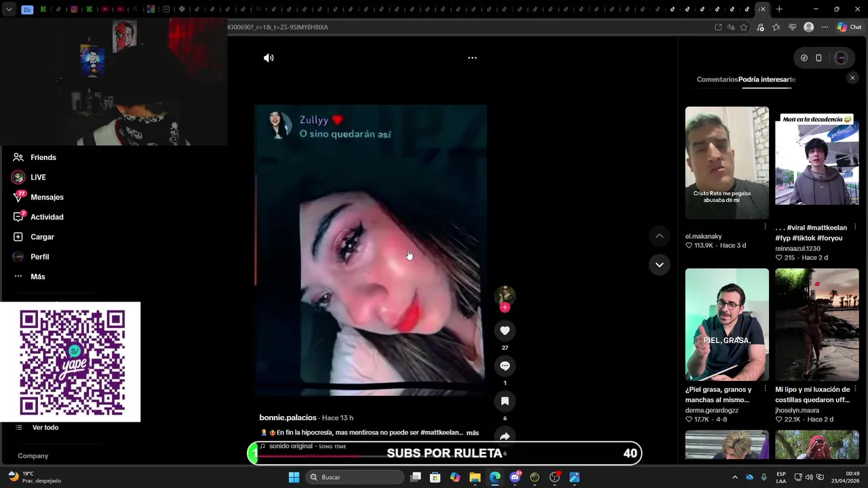Viewport: 868px width, 488px height.
Task: Open bonnie.palacios profile link
Action: point(288,418)
